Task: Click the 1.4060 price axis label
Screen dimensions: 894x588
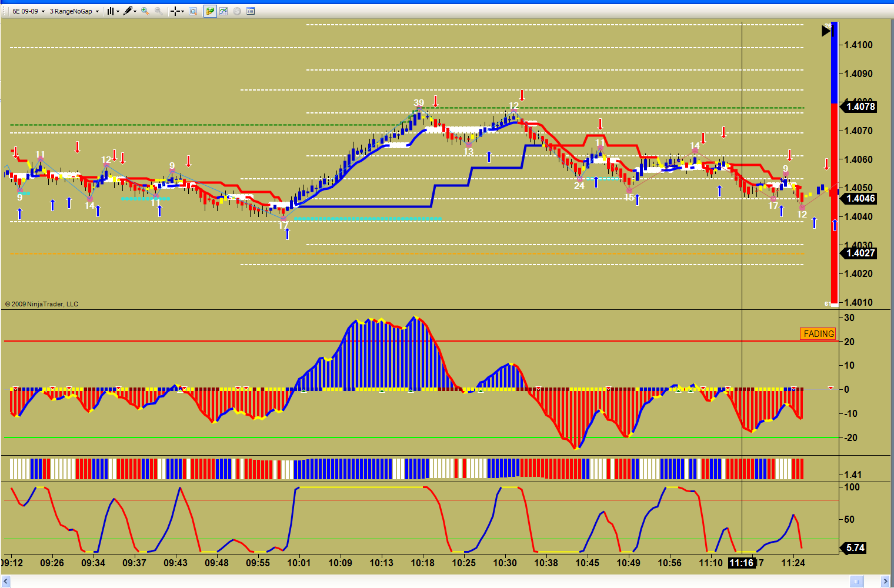Action: [x=859, y=159]
